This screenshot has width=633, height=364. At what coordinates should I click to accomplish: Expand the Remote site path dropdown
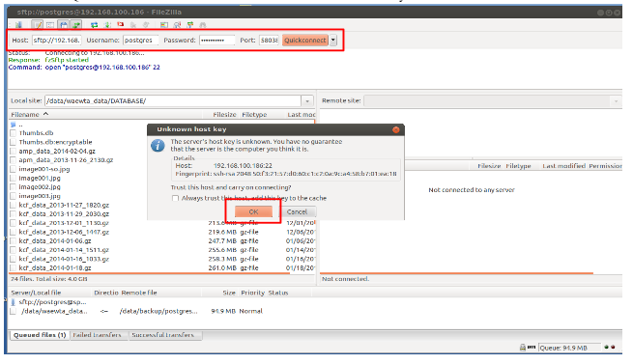(x=616, y=100)
